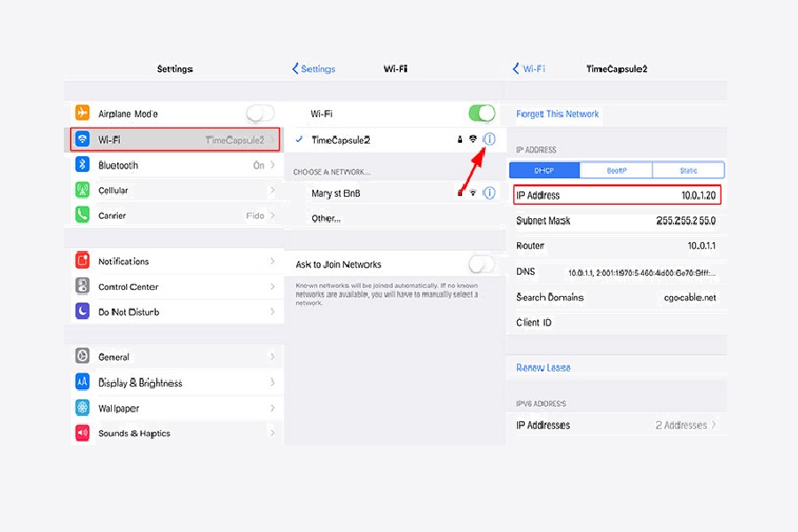Viewport: 798px width, 532px height.
Task: Tap the Control Center icon
Action: (x=82, y=286)
